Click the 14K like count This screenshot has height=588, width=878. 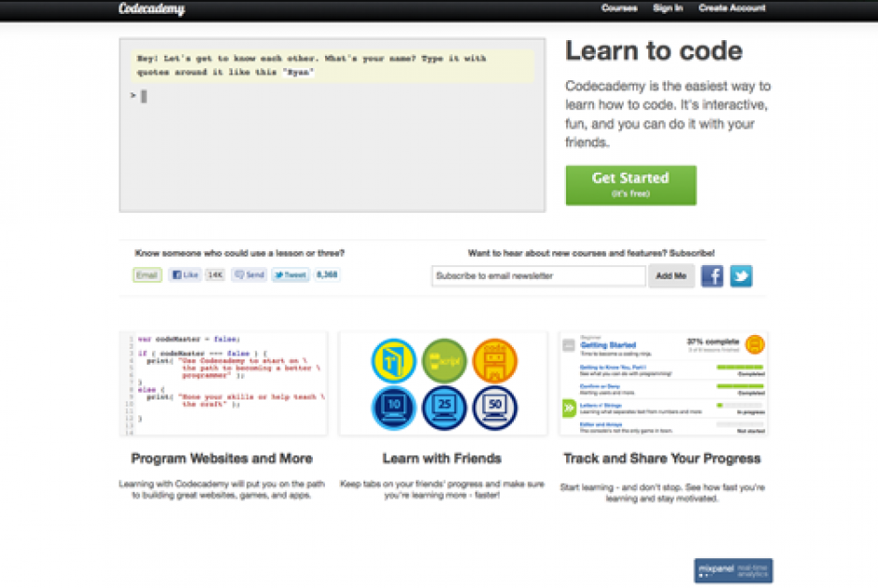(215, 274)
